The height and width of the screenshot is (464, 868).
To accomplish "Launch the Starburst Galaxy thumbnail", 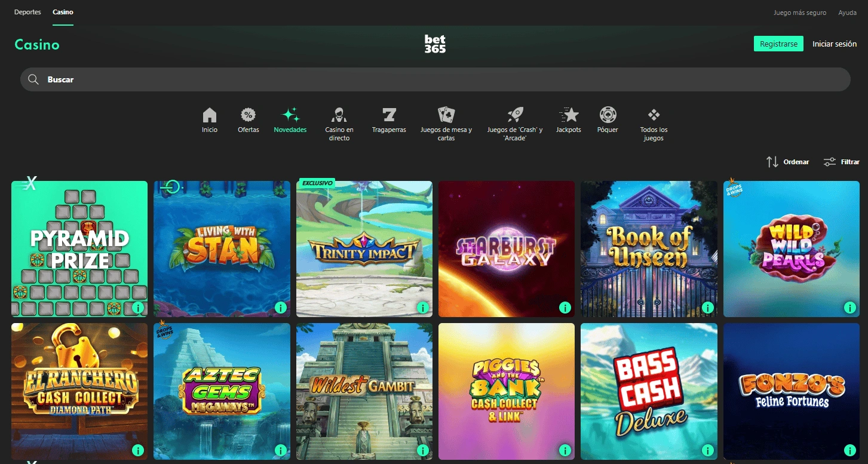I will [x=507, y=249].
